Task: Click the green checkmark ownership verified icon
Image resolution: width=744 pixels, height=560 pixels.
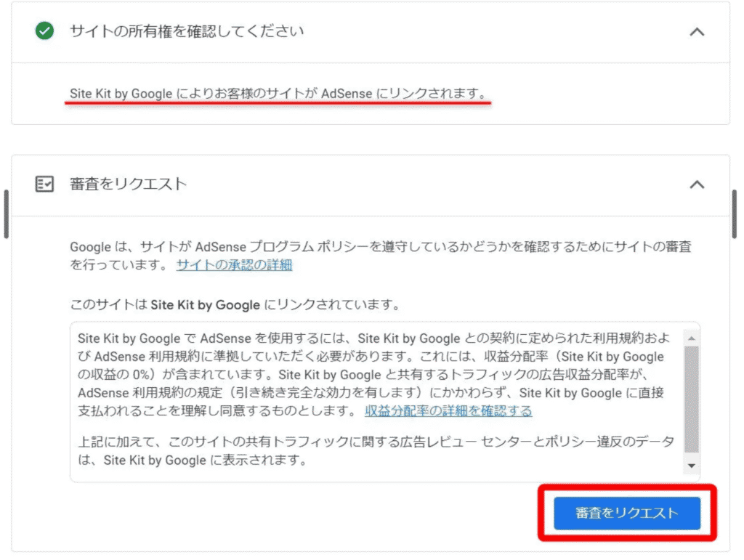Action: tap(44, 31)
